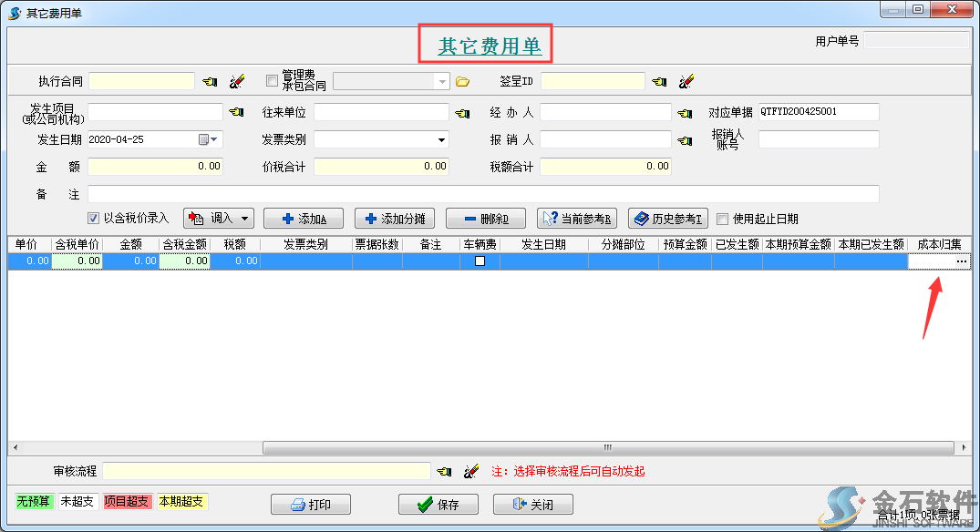The image size is (980, 532).
Task: Open the 发生项目 lookup icon
Action: [235, 112]
